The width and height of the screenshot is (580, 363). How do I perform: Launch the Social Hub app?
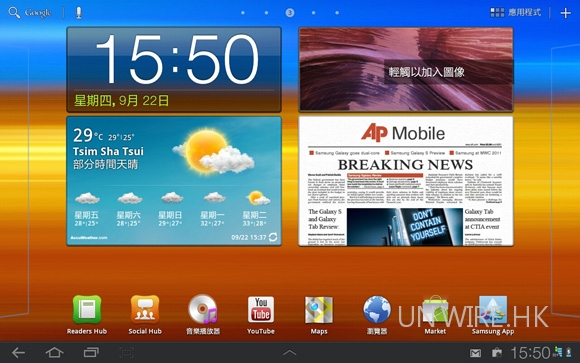(145, 310)
